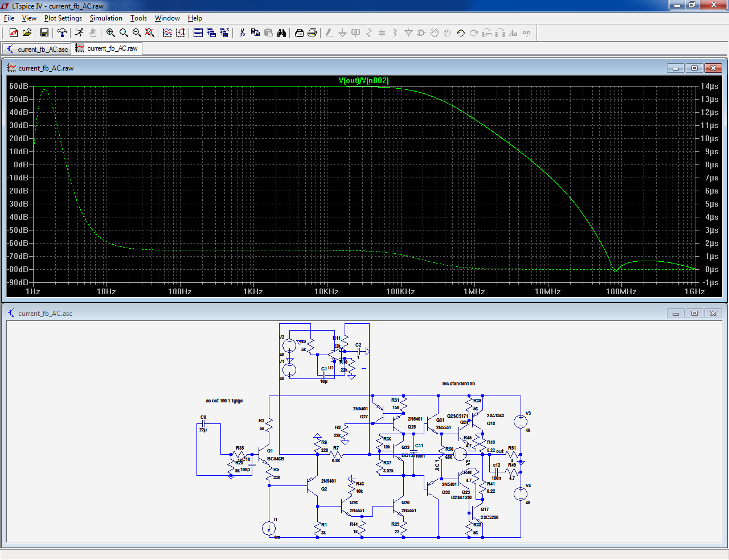Click the Mirror component icon
This screenshot has width=729, height=560.
tap(500, 33)
